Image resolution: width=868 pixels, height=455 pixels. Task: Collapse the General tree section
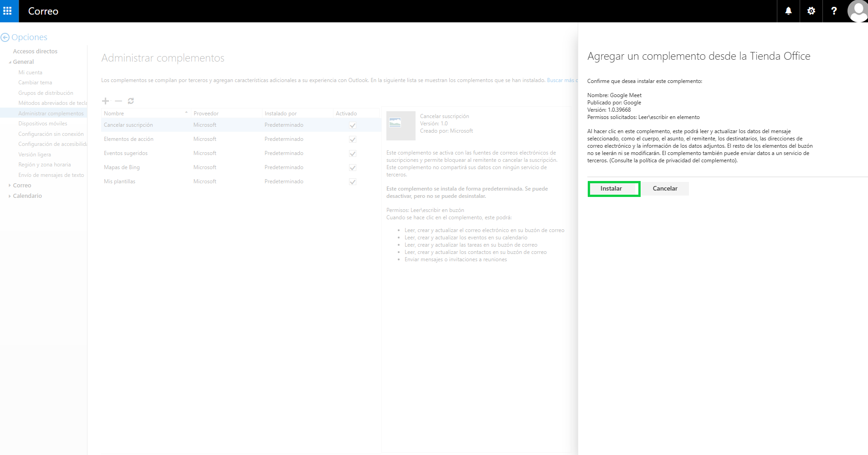point(10,62)
